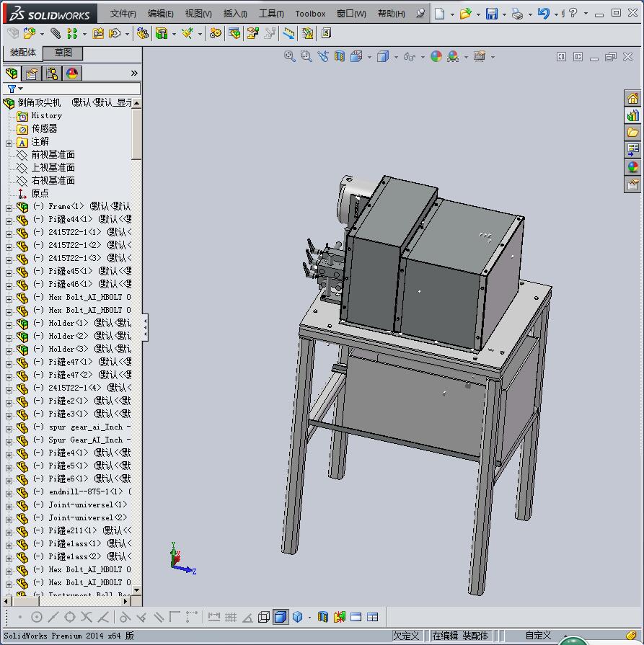Screen dimensions: 644x645
Task: Expand the endmill--875-1<1> node
Action: (x=9, y=493)
